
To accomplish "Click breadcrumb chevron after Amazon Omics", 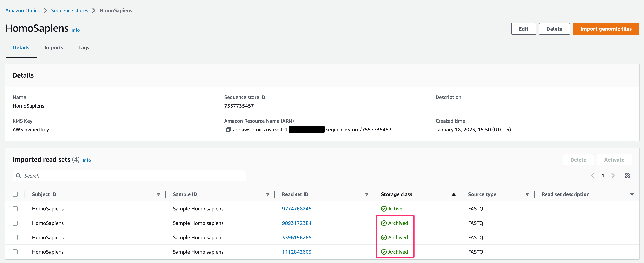I will click(x=45, y=10).
